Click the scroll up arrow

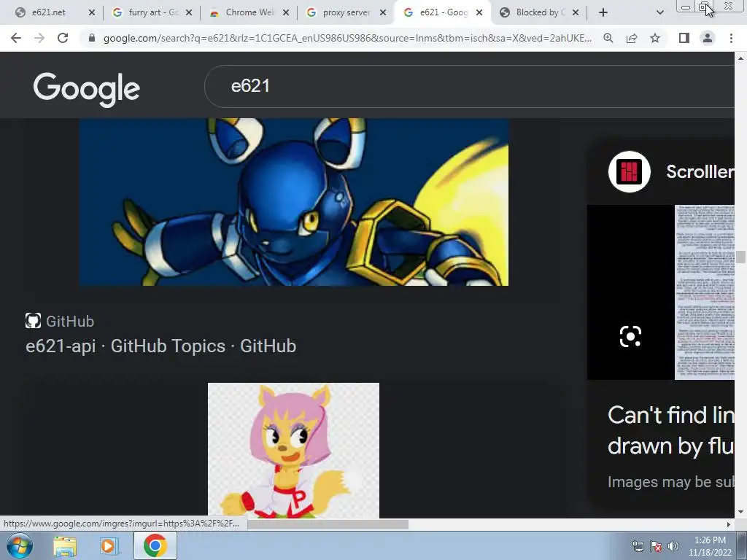(x=740, y=58)
